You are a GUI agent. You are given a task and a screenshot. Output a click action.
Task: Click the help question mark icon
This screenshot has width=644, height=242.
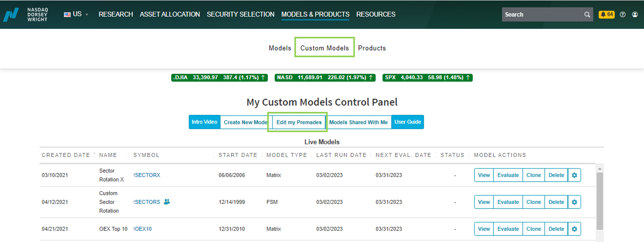pyautogui.click(x=623, y=15)
